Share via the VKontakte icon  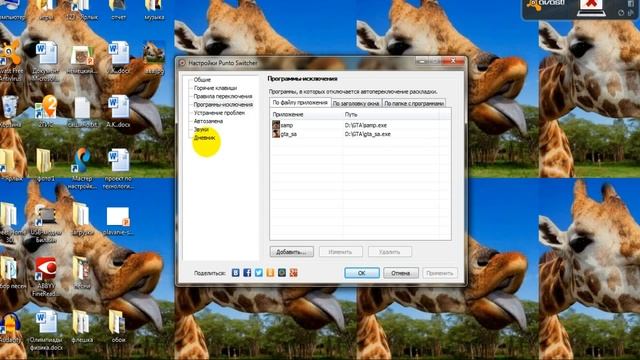coord(236,273)
